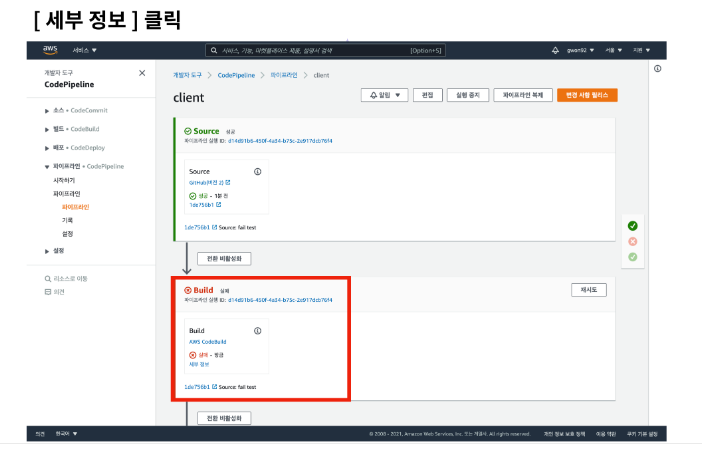Click 전환 비활성화 below the Build stage

pyautogui.click(x=224, y=418)
